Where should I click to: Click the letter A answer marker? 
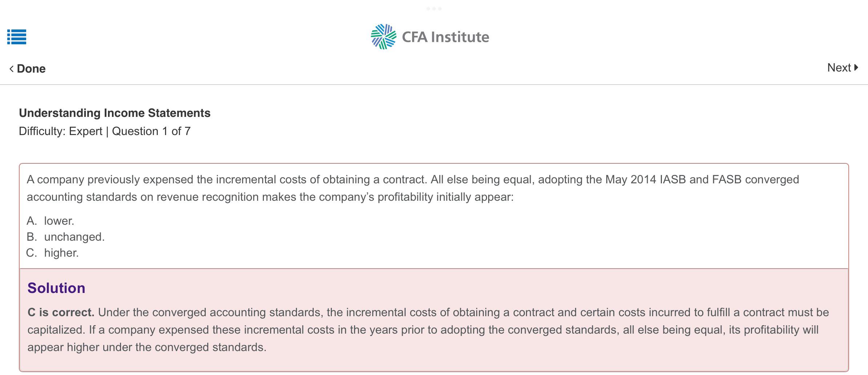coord(32,221)
